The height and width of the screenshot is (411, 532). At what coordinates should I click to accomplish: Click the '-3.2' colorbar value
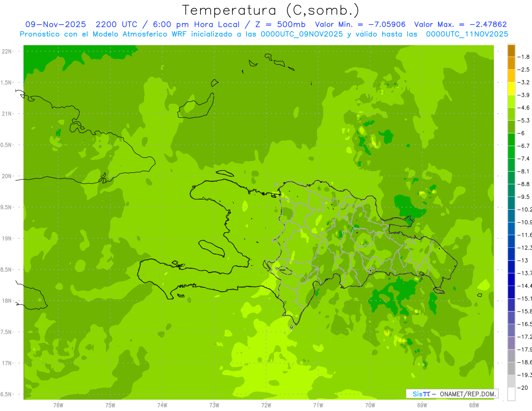pyautogui.click(x=524, y=82)
